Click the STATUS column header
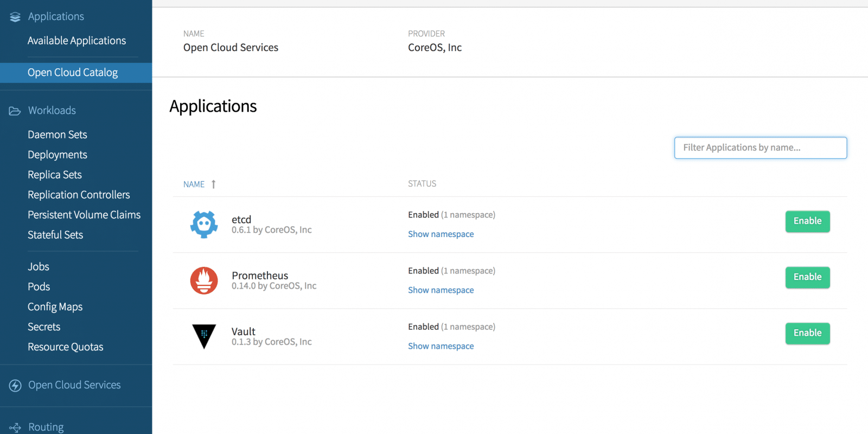Image resolution: width=868 pixels, height=434 pixels. point(422,184)
